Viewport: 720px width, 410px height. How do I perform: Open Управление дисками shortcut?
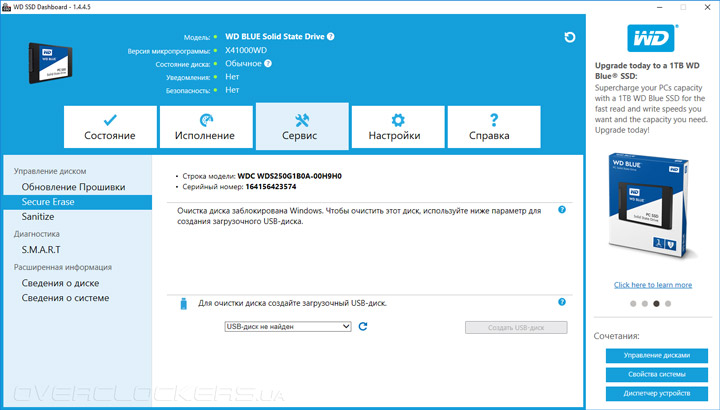[657, 355]
